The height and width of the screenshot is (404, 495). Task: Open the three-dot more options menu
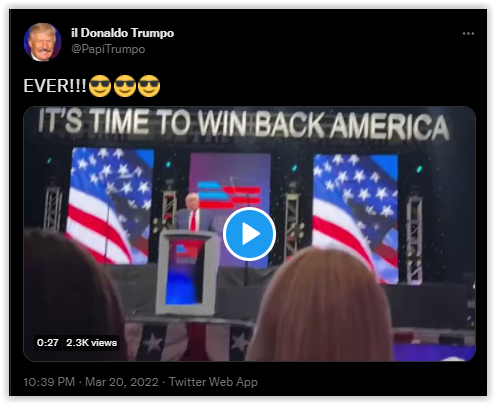(468, 34)
